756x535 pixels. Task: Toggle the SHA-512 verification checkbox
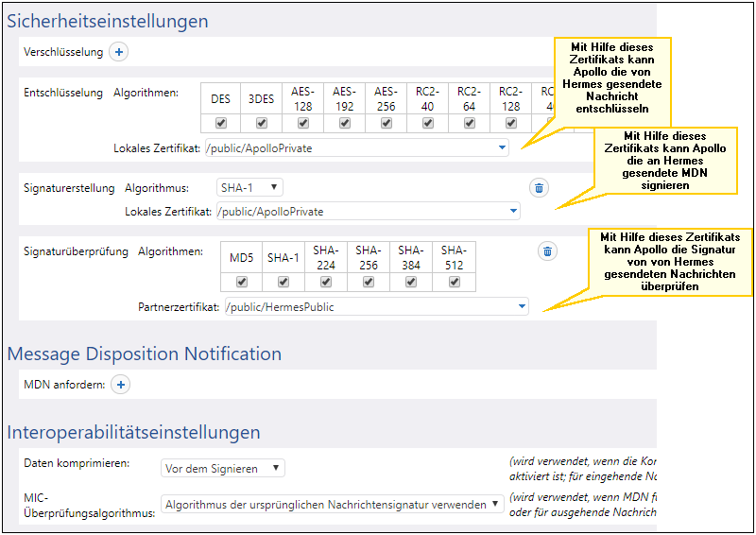click(454, 282)
